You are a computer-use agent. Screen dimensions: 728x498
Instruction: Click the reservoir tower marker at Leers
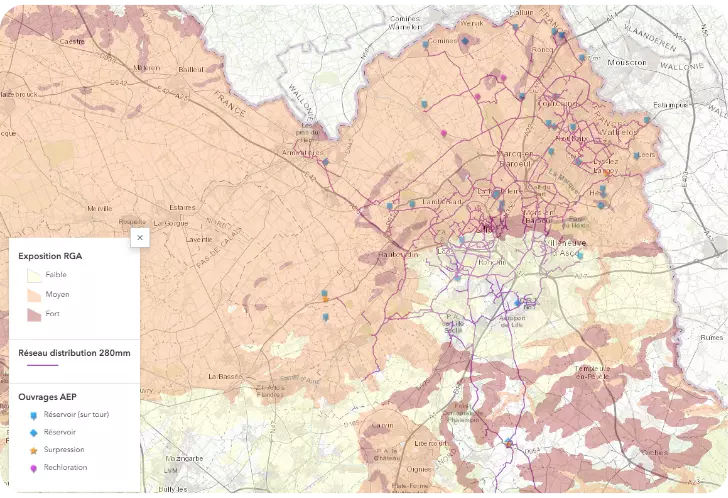click(x=637, y=156)
